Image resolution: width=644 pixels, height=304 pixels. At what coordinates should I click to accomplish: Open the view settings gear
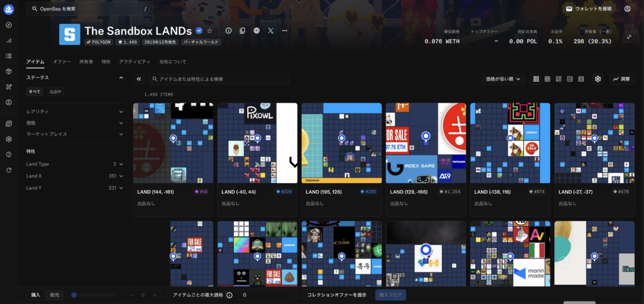click(x=598, y=79)
